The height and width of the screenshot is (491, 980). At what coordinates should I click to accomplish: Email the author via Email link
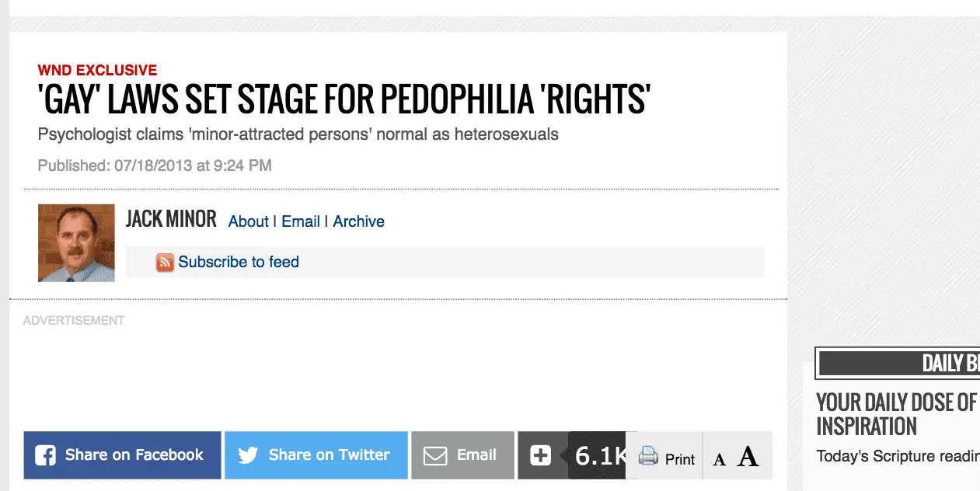pos(301,221)
